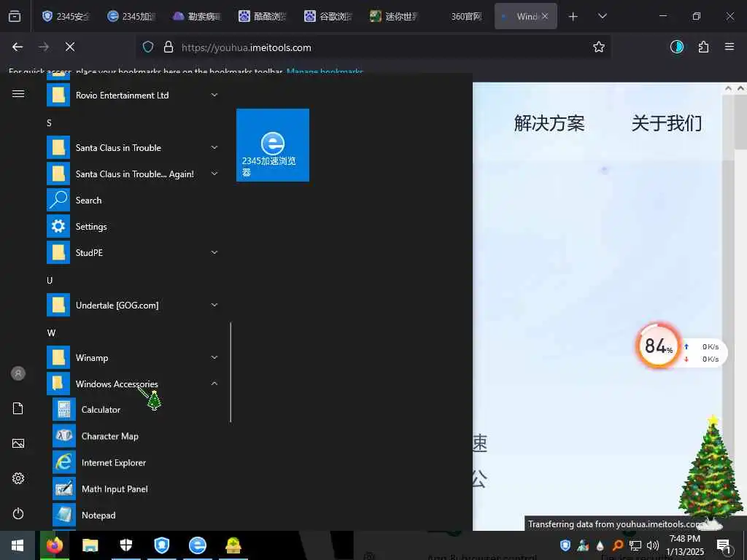Click the 解决方案 link on the webpage

pos(549,123)
